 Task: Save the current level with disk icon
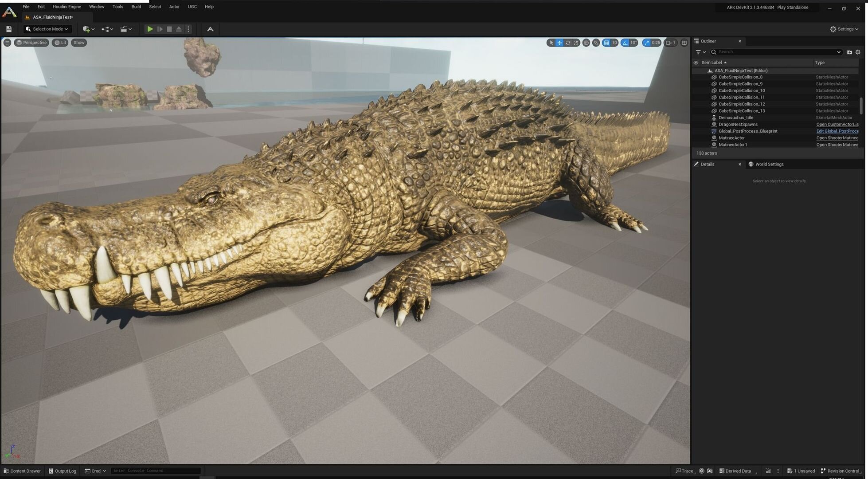tap(8, 29)
